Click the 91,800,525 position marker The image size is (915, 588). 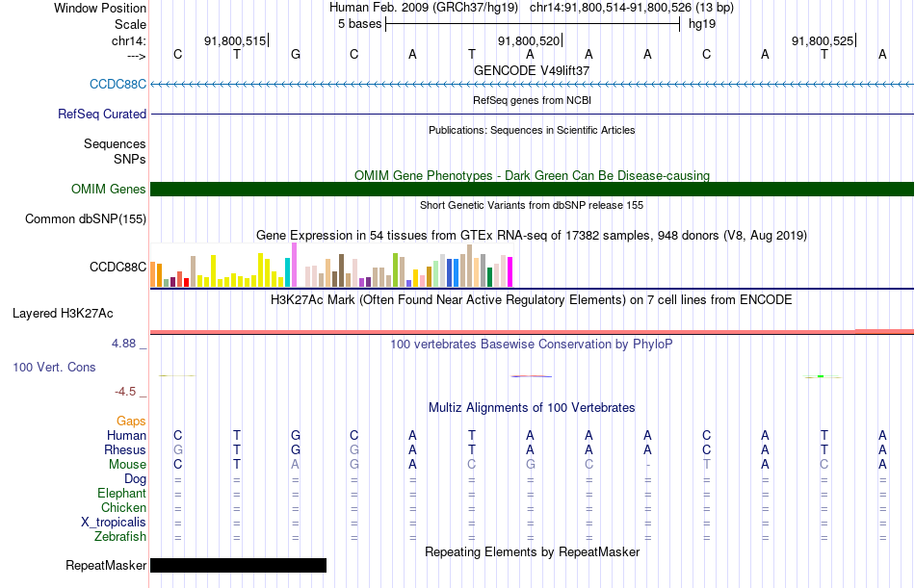pos(823,40)
